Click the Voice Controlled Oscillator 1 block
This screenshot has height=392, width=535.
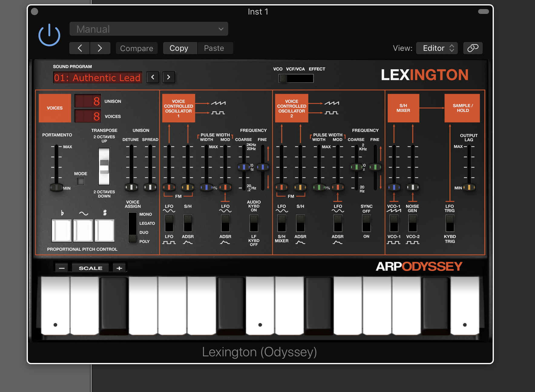click(x=179, y=108)
